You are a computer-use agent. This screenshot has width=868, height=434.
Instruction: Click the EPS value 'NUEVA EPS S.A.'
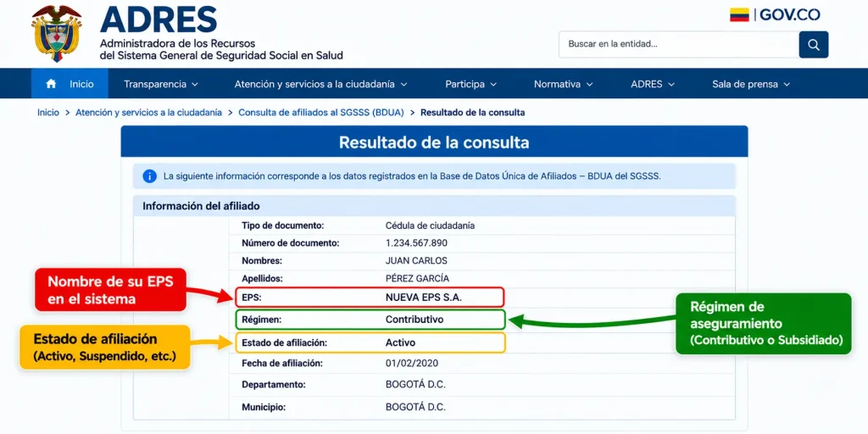pyautogui.click(x=424, y=298)
